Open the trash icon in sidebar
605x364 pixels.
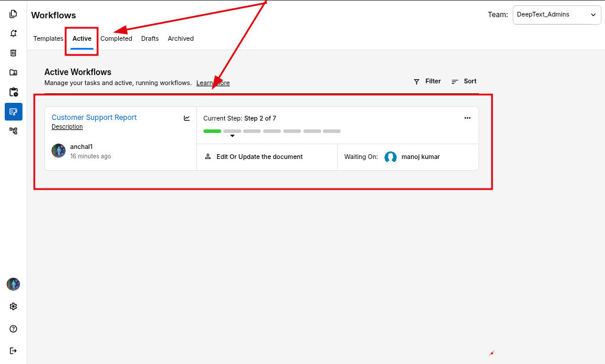pyautogui.click(x=13, y=53)
